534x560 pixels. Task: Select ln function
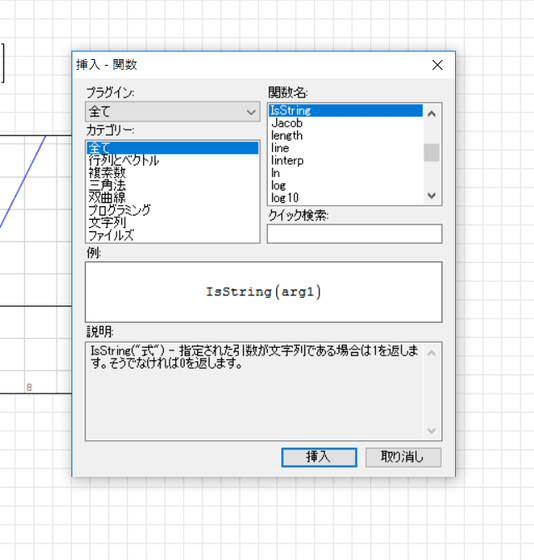pos(346,173)
